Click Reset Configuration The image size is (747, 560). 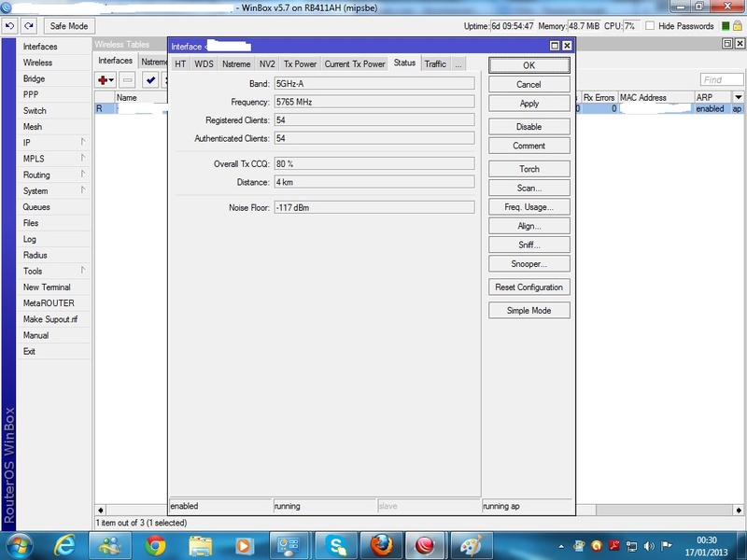[529, 287]
